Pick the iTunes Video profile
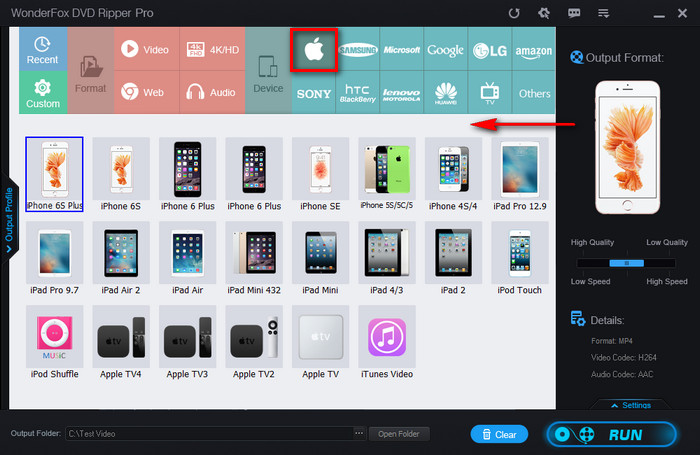This screenshot has height=455, width=700. [x=387, y=342]
